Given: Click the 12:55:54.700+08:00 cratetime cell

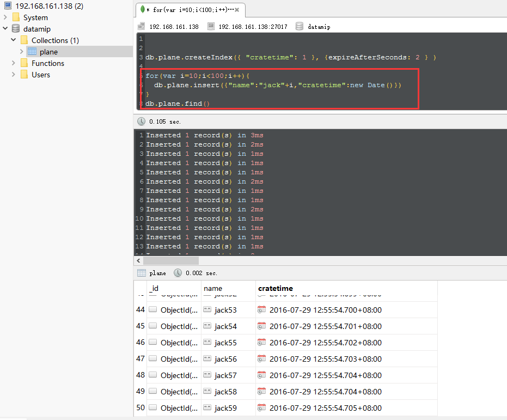Looking at the screenshot, I should (346, 310).
